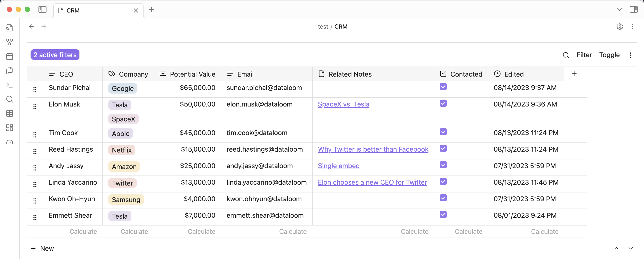Click the Samsung company tag
Viewport: 644px width, 259px height.
tap(126, 200)
